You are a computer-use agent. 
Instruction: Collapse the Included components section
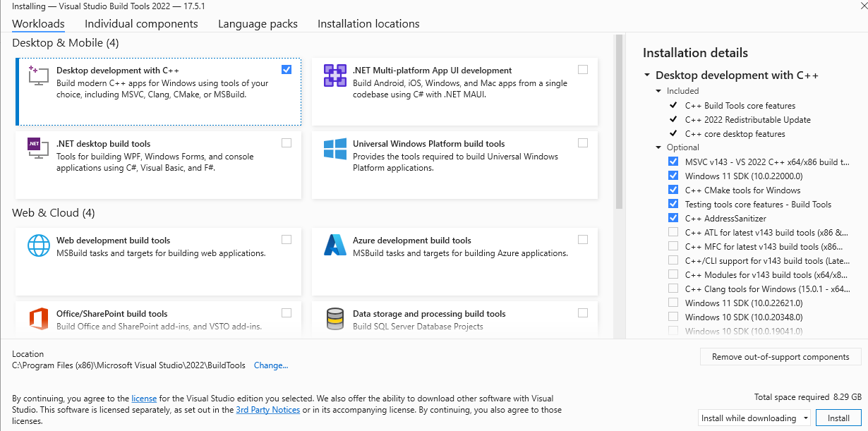[658, 91]
